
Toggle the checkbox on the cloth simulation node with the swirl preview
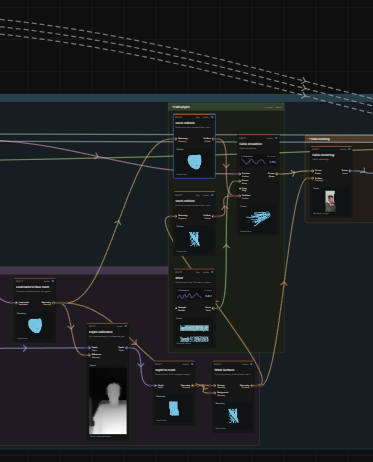coord(276,138)
